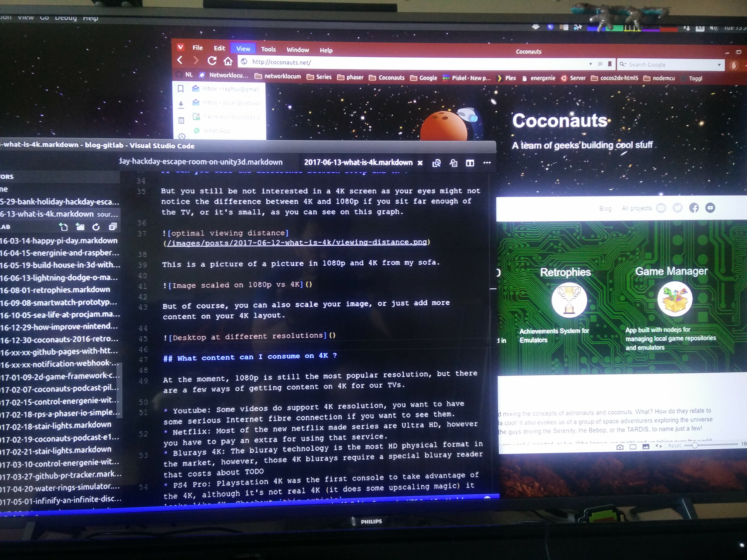Open the nodemcu bookmarks folder
Screen dimensions: 747x560
659,78
